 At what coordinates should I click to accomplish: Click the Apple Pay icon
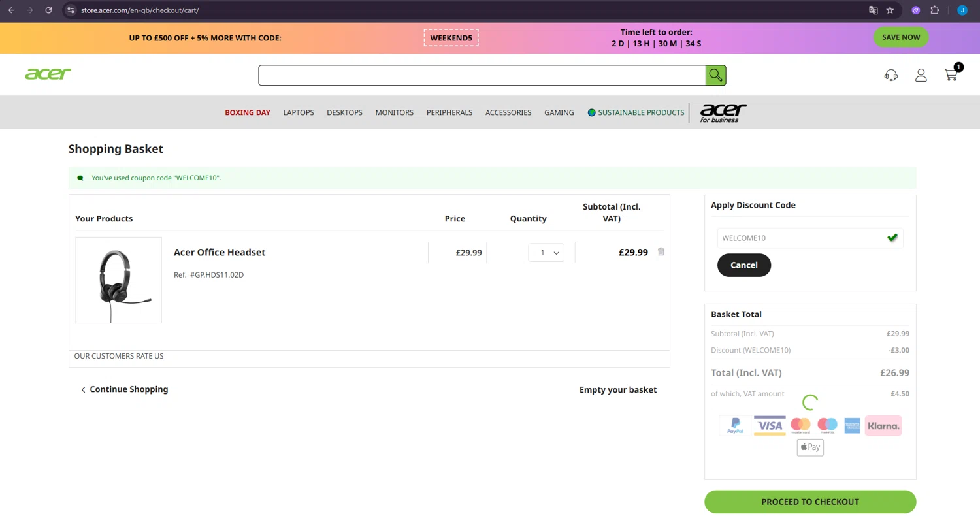click(810, 447)
